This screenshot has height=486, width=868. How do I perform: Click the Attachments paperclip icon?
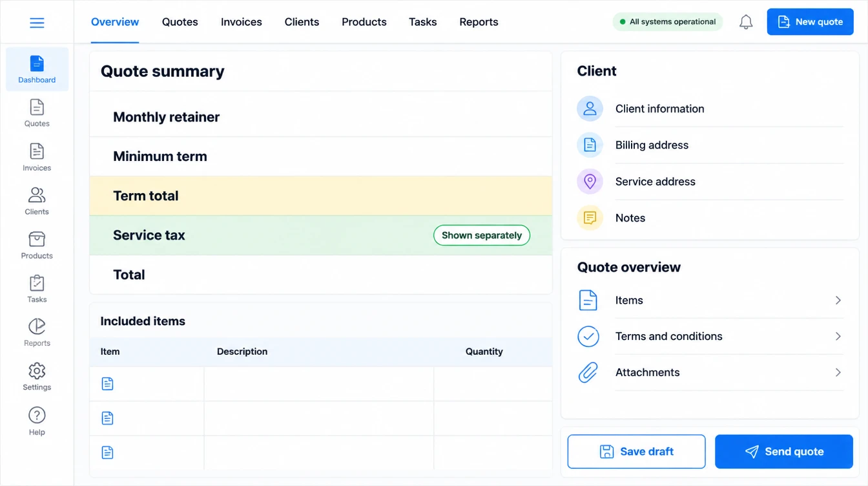[x=588, y=372]
